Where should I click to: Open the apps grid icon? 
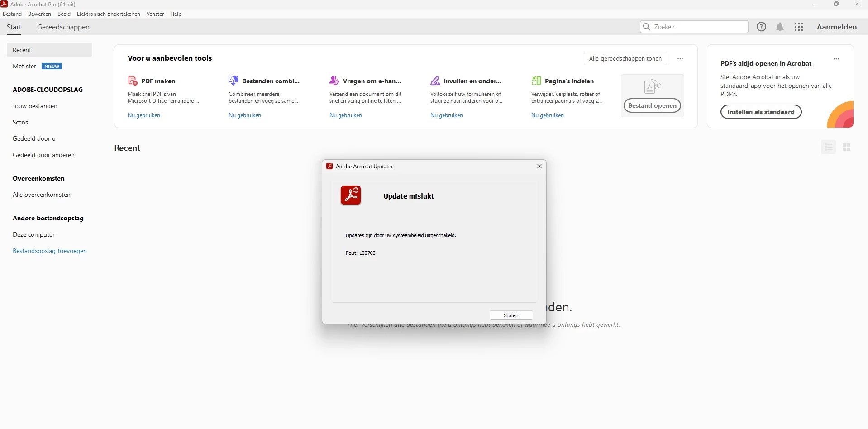799,27
